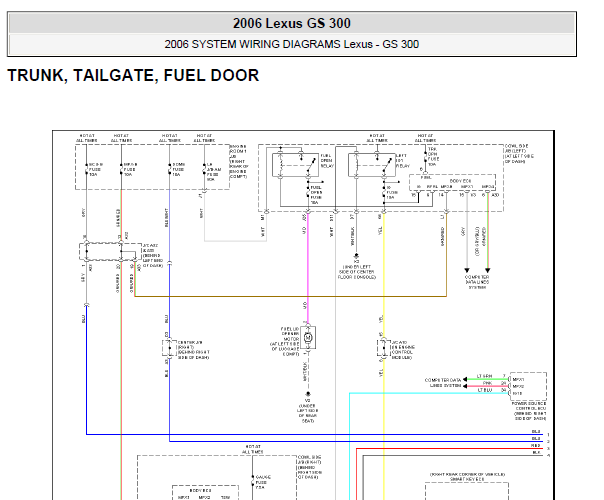The height and width of the screenshot is (500, 604).
Task: Click the arrowhead on the PNK wire
Action: click(465, 386)
